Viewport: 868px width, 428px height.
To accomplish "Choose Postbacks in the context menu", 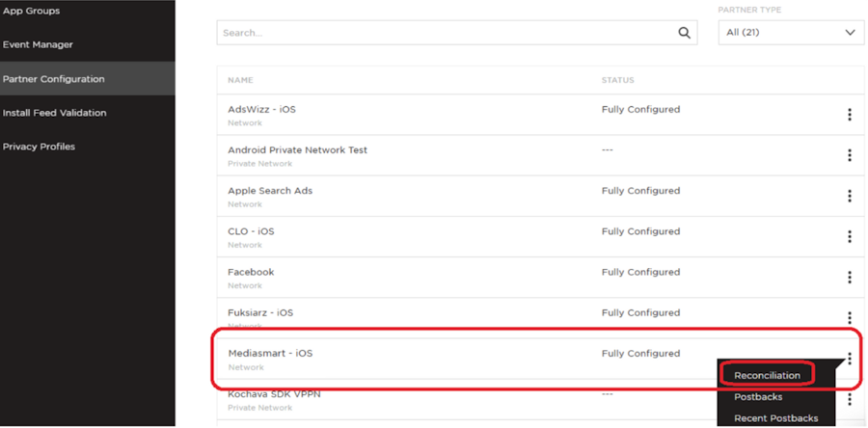I will tap(758, 397).
